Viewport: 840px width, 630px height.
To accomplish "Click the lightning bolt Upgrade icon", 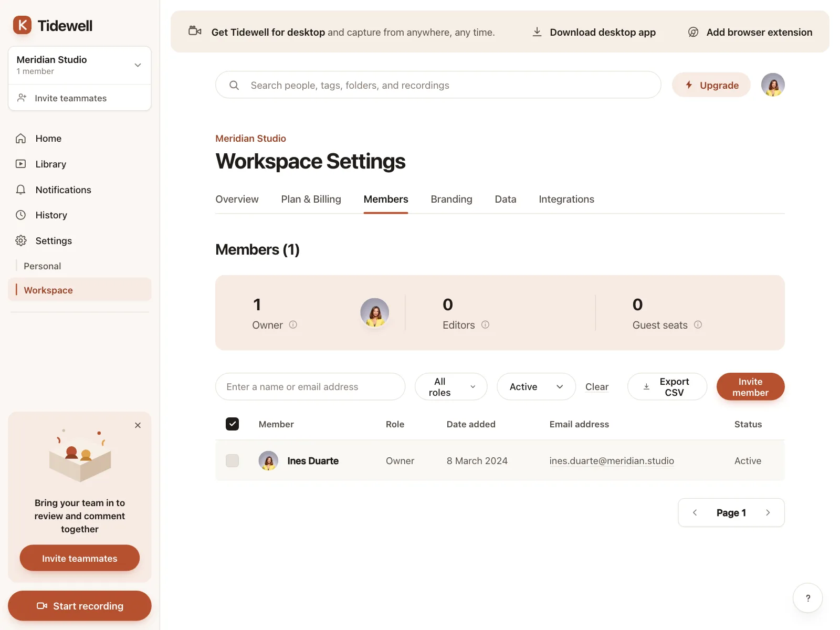I will pos(689,85).
